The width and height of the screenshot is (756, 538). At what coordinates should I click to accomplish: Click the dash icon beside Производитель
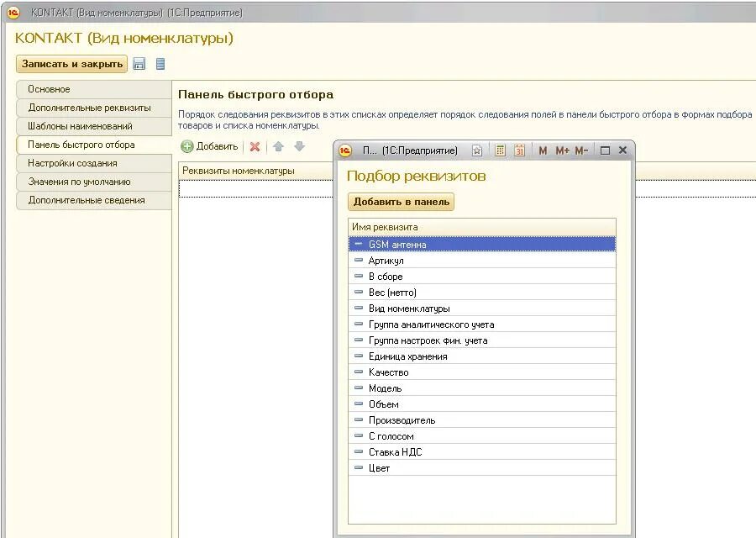click(x=358, y=419)
